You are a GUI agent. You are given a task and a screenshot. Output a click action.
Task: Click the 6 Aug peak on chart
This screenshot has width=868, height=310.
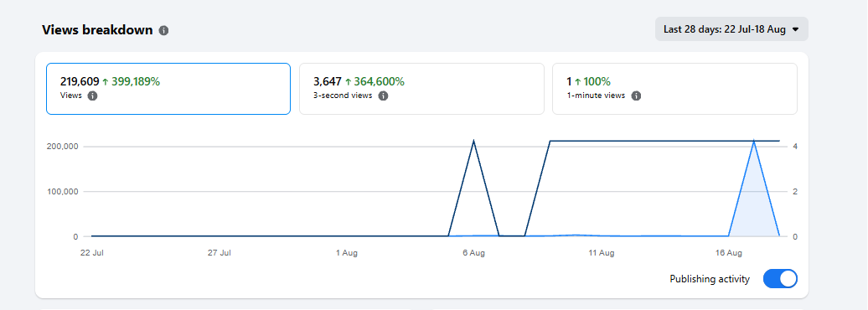click(x=474, y=141)
